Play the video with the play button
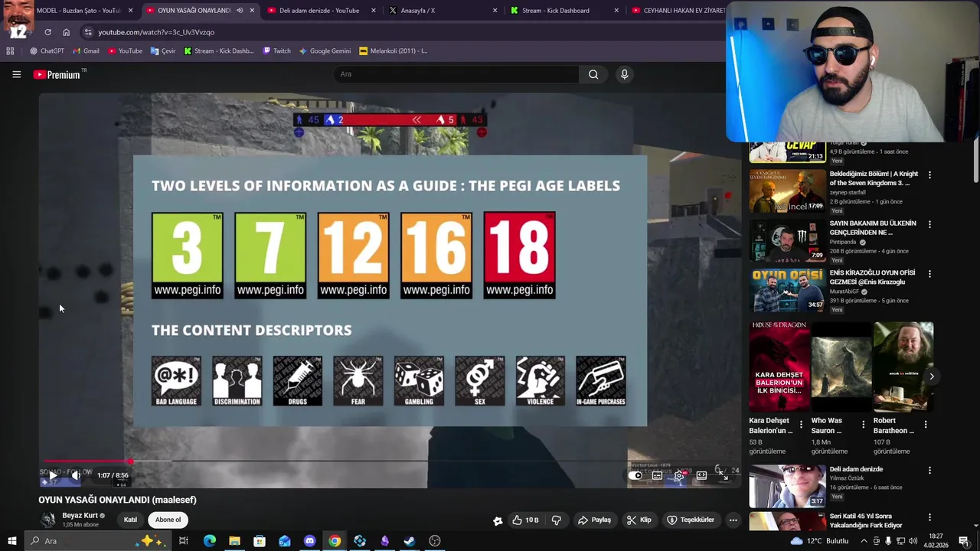The width and height of the screenshot is (980, 551). click(x=53, y=475)
